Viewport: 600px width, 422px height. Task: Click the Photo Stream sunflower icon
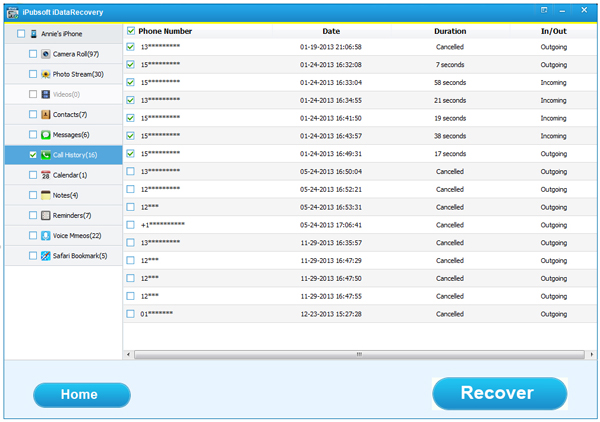[46, 74]
